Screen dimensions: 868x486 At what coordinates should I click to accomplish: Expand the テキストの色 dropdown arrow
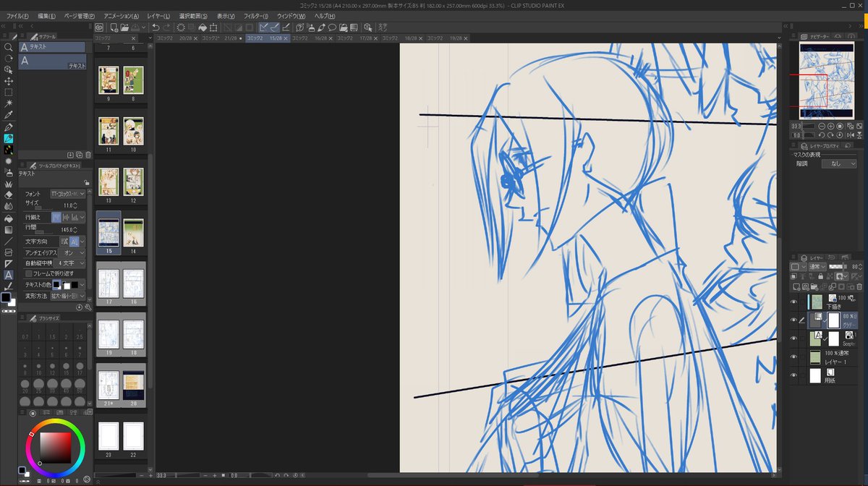(83, 285)
